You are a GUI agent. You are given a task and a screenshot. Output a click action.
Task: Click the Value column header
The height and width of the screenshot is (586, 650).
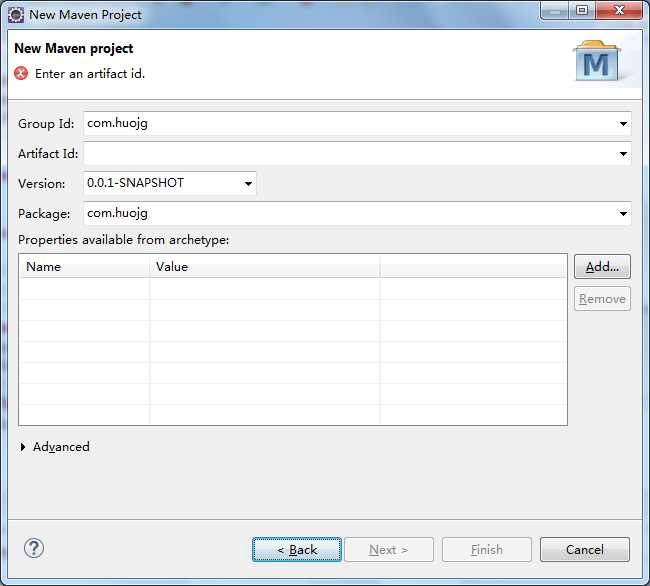[x=264, y=266]
